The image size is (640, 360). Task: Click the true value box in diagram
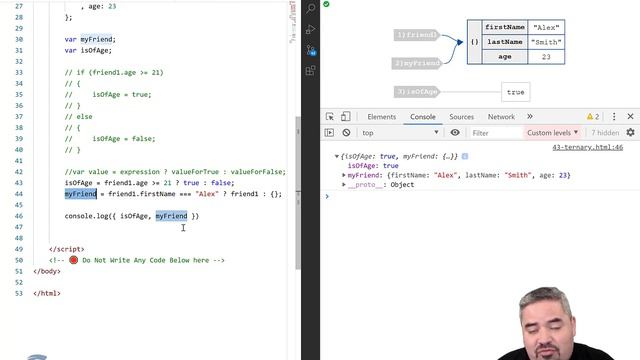click(x=516, y=92)
